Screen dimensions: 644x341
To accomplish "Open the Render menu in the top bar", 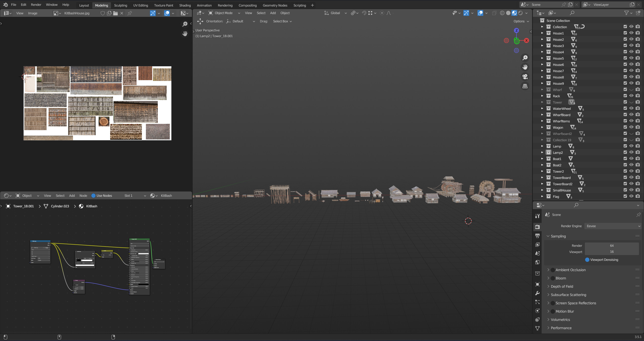I will [x=36, y=5].
